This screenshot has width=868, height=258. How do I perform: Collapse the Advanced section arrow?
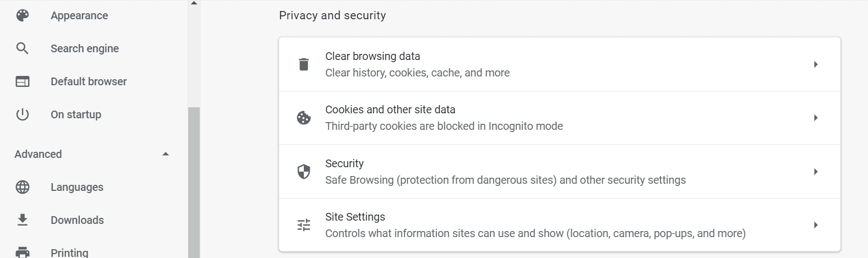(x=166, y=154)
